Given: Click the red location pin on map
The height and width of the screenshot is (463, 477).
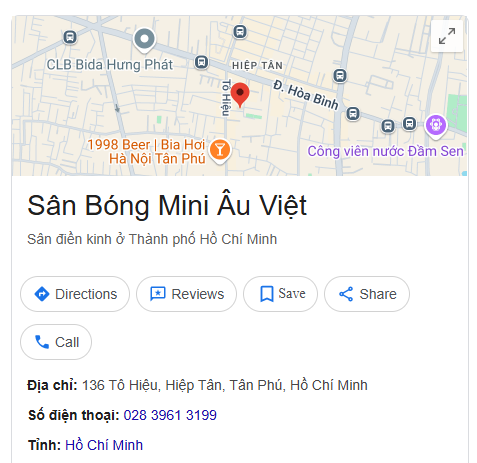Looking at the screenshot, I should pyautogui.click(x=240, y=95).
